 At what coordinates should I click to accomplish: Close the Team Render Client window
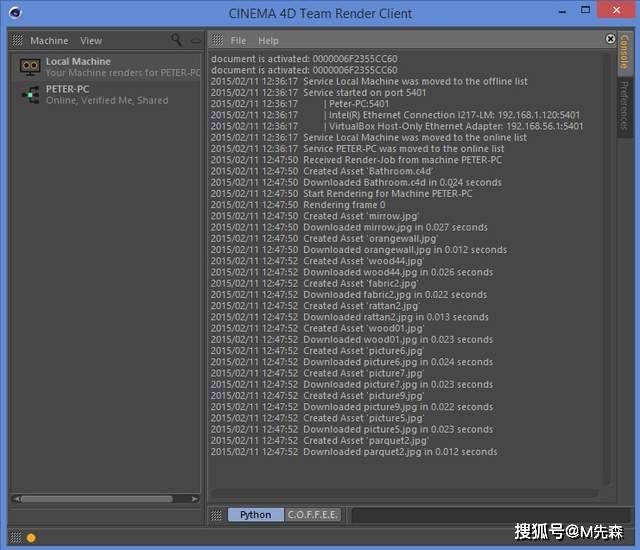click(x=616, y=10)
